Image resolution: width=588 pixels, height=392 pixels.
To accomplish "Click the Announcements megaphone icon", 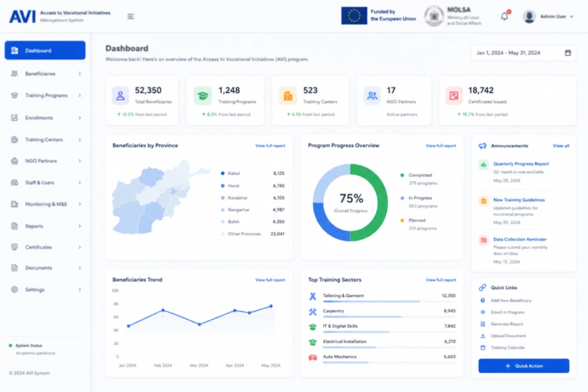I will [x=483, y=146].
